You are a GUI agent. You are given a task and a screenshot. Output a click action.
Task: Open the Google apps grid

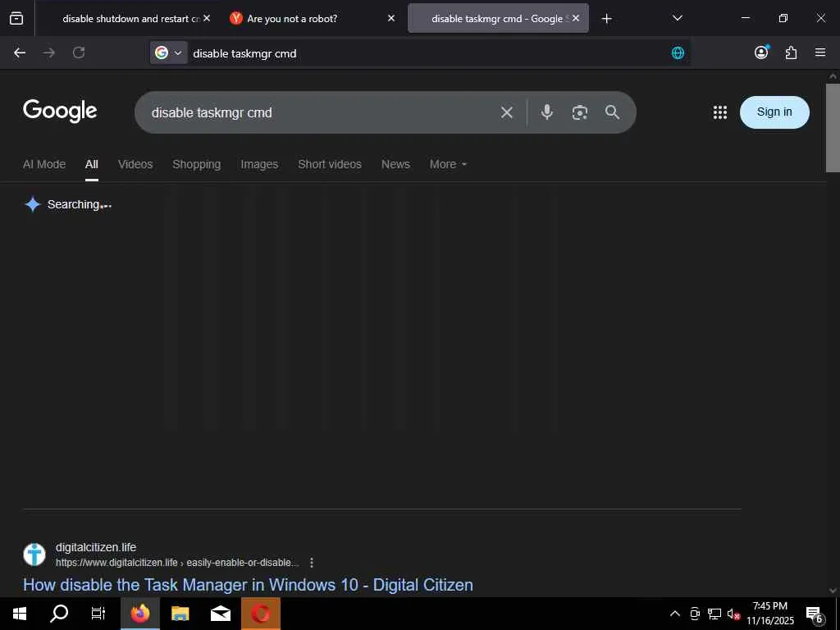pos(720,112)
